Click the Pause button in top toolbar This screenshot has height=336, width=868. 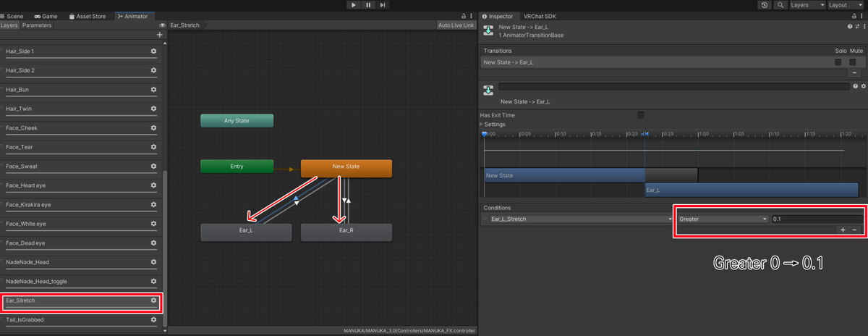368,5
